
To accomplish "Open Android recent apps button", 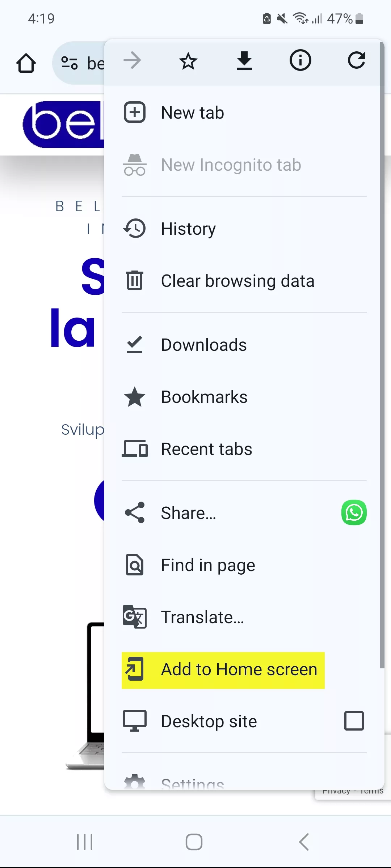I will pyautogui.click(x=85, y=842).
